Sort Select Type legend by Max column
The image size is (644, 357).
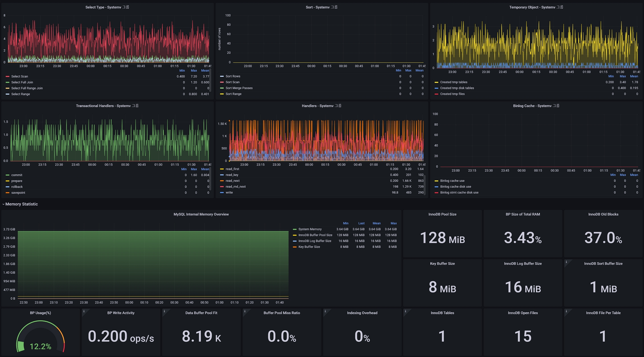194,71
